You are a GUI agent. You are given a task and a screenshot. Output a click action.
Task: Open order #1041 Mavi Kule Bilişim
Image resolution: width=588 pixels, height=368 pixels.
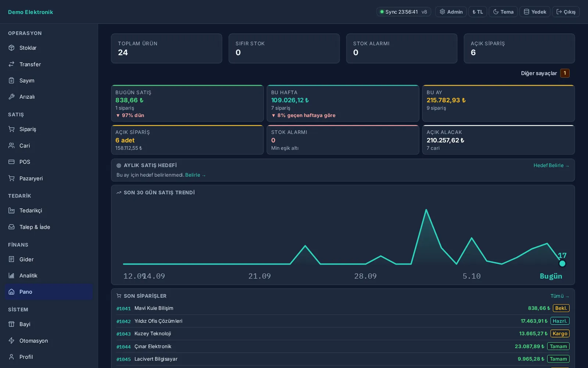(343, 308)
